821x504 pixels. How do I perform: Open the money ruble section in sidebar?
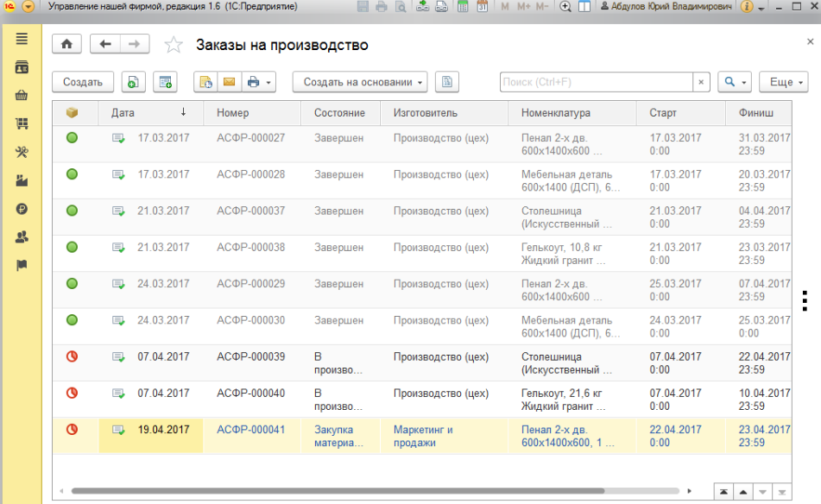click(x=22, y=209)
